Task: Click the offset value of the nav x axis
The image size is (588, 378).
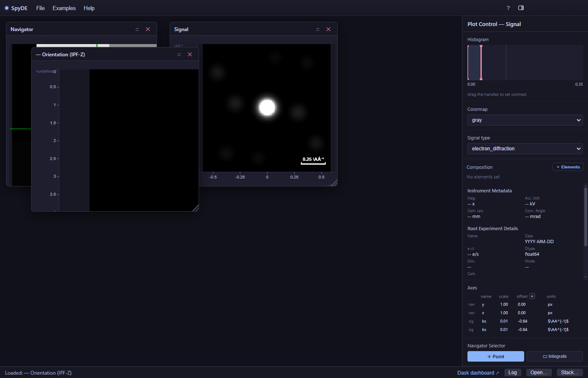Action: pos(522,313)
